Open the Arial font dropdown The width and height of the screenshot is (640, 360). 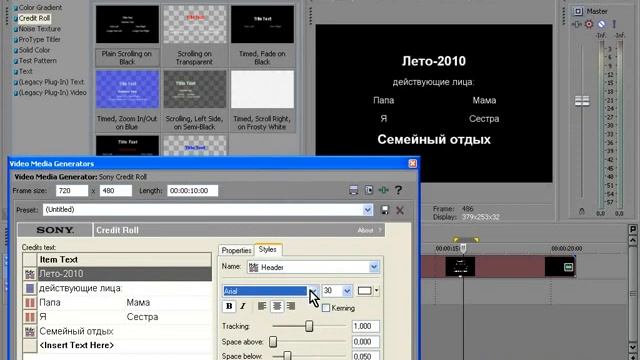click(314, 291)
